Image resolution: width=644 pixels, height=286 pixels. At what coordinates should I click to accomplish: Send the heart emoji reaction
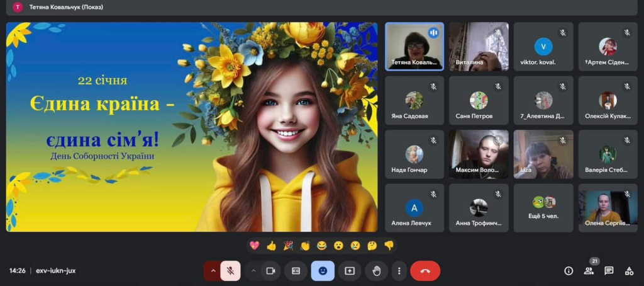[x=254, y=246]
